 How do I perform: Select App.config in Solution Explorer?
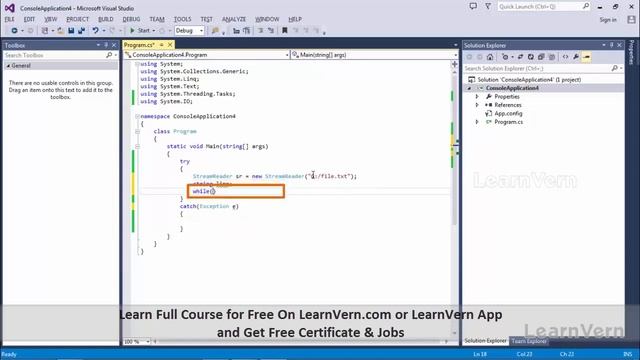pyautogui.click(x=508, y=113)
